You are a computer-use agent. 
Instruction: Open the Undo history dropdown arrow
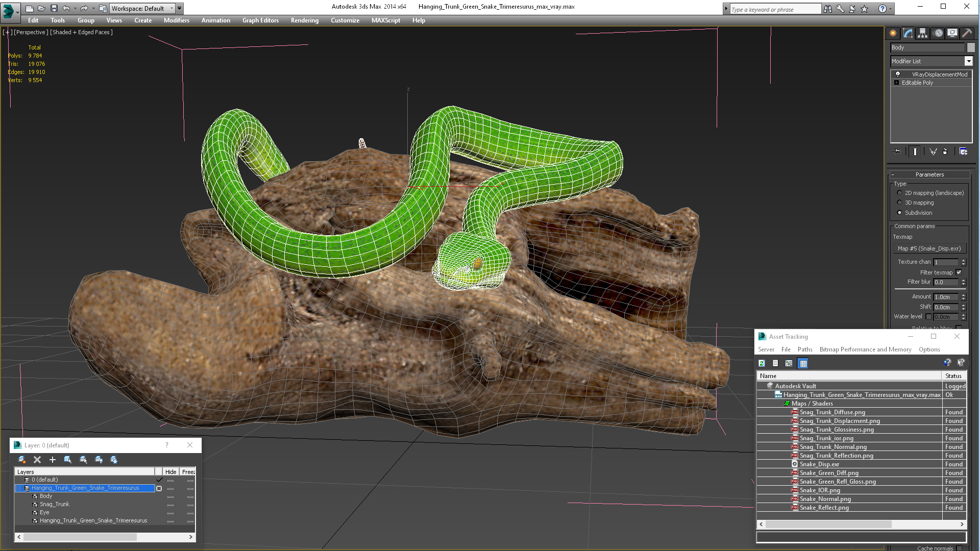(x=75, y=8)
